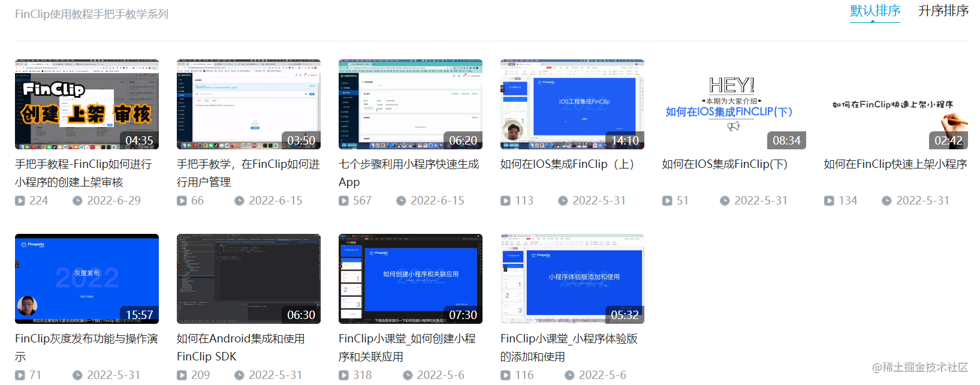The width and height of the screenshot is (980, 385).
Task: Click the clock icon of the 567-plays video
Action: tap(401, 201)
